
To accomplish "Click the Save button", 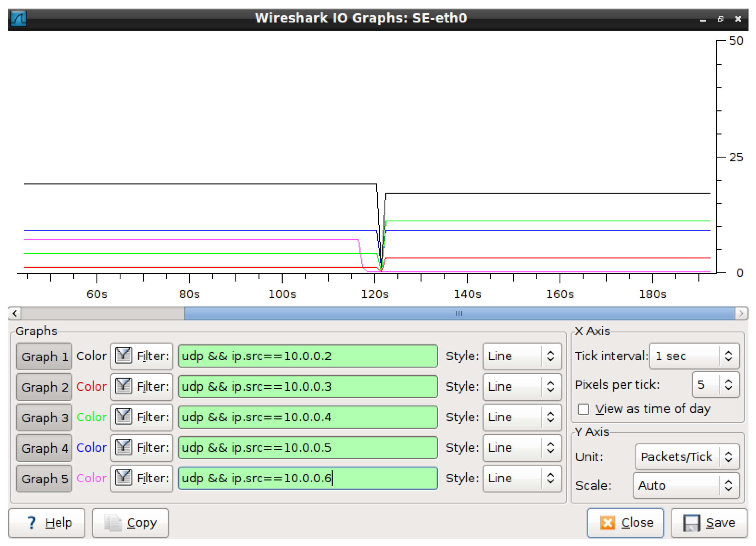I will pos(709,523).
